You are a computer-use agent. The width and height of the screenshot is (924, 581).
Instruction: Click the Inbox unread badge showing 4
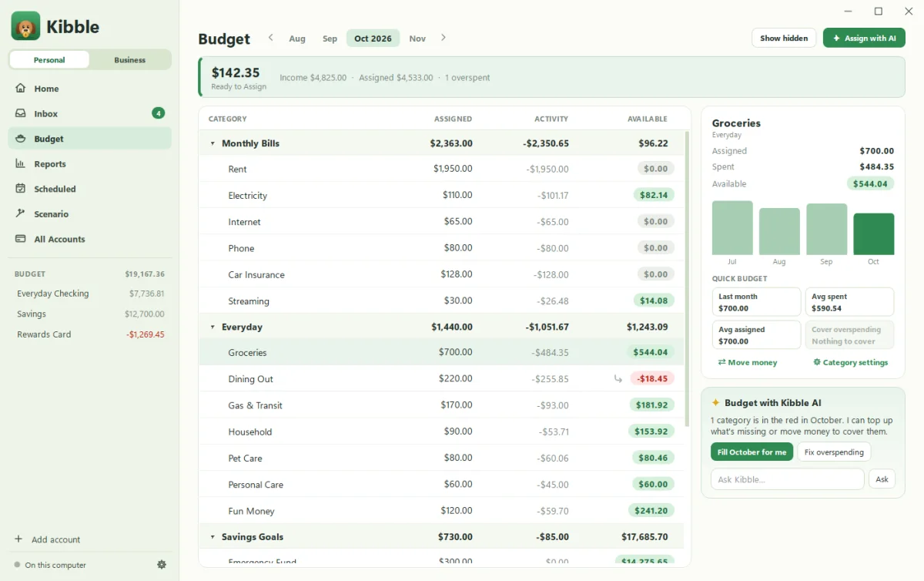coord(158,113)
